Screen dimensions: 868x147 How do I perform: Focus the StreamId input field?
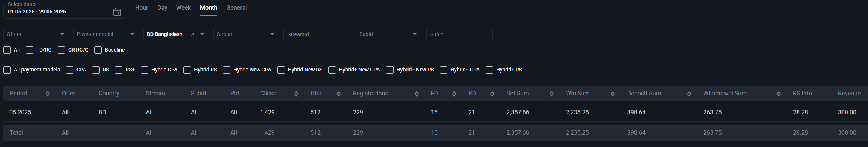(x=316, y=34)
